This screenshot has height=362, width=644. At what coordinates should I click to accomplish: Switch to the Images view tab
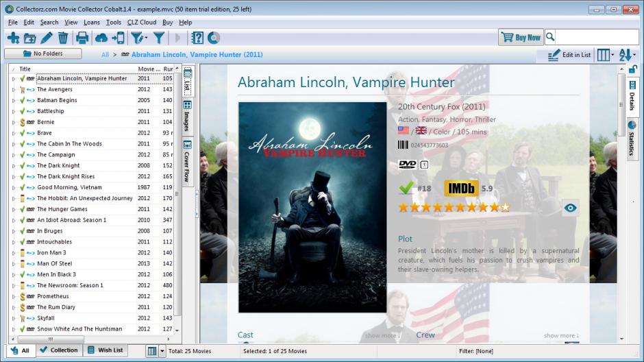(x=187, y=117)
